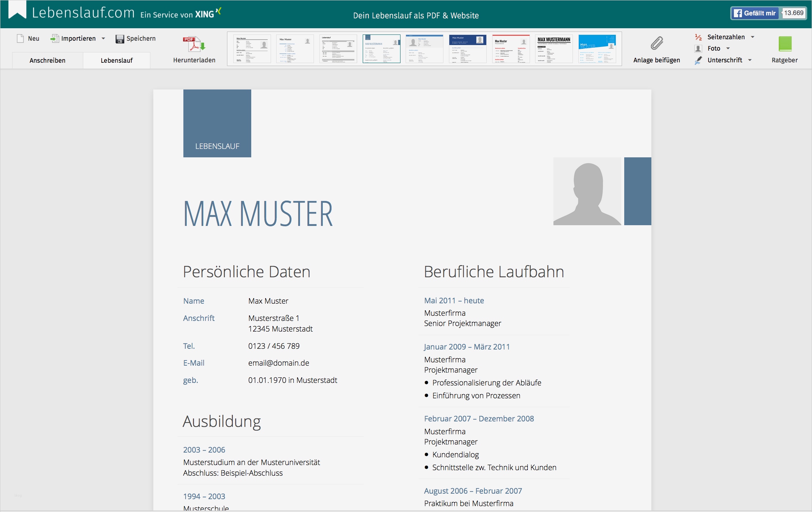The height and width of the screenshot is (512, 812).
Task: Click the Seitenzahlen fraction icon
Action: pos(698,37)
